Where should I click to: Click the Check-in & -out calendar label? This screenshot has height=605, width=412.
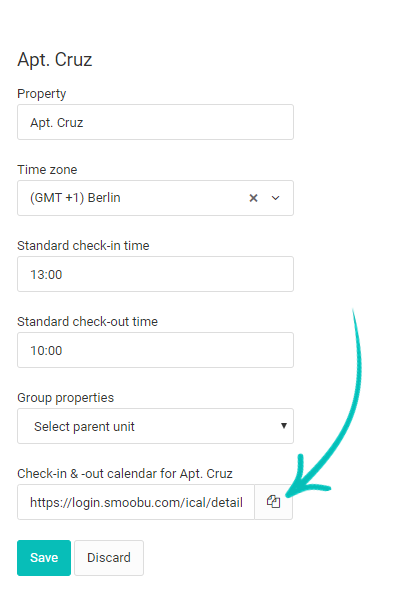pyautogui.click(x=125, y=473)
